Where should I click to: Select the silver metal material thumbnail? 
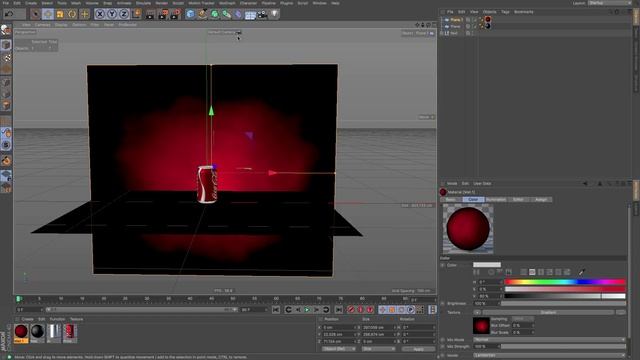click(x=53, y=333)
